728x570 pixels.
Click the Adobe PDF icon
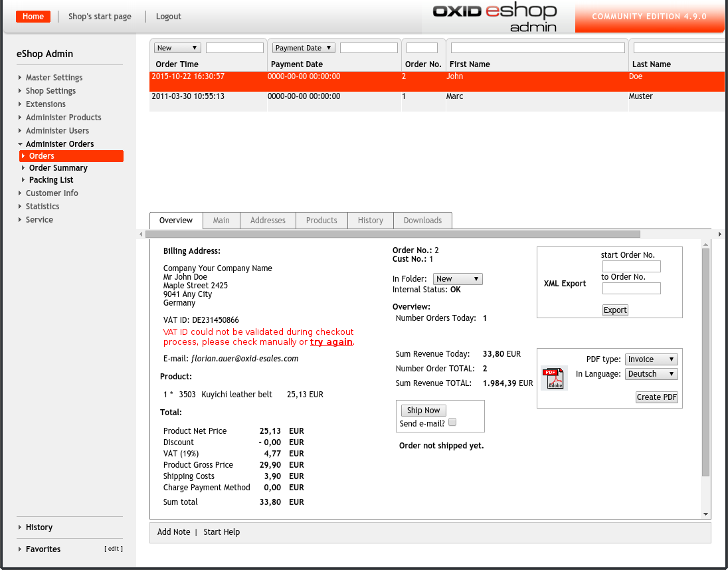point(553,379)
